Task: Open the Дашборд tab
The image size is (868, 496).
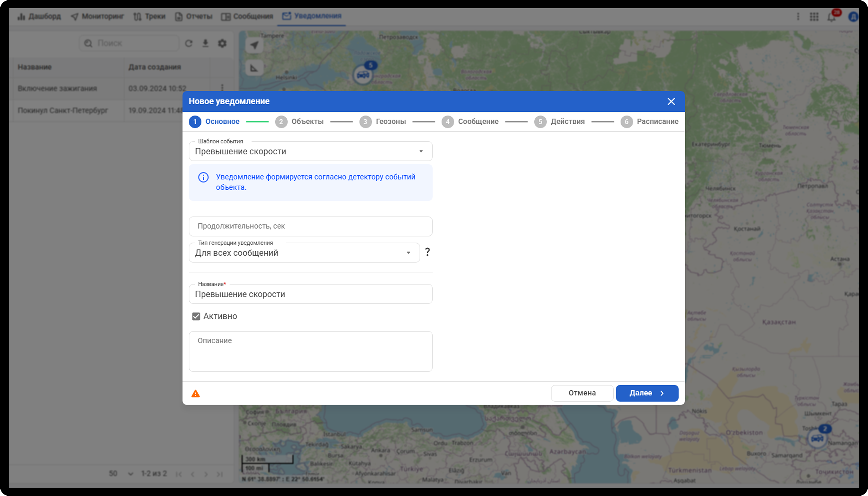Action: pos(39,16)
